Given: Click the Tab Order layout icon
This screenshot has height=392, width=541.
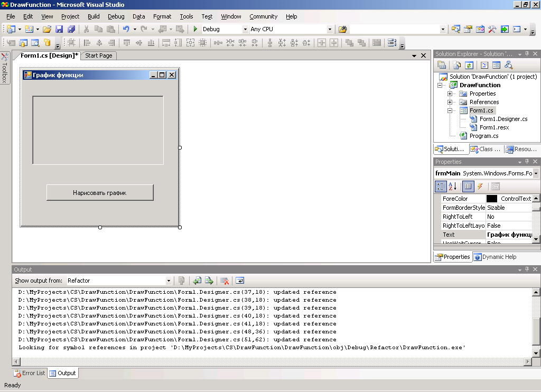Looking at the screenshot, I should tap(391, 43).
